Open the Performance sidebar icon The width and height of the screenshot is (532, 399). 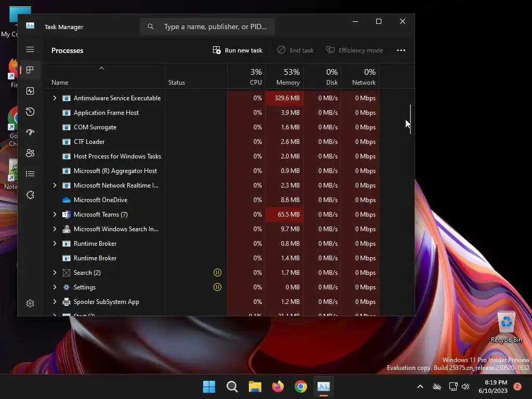click(30, 91)
